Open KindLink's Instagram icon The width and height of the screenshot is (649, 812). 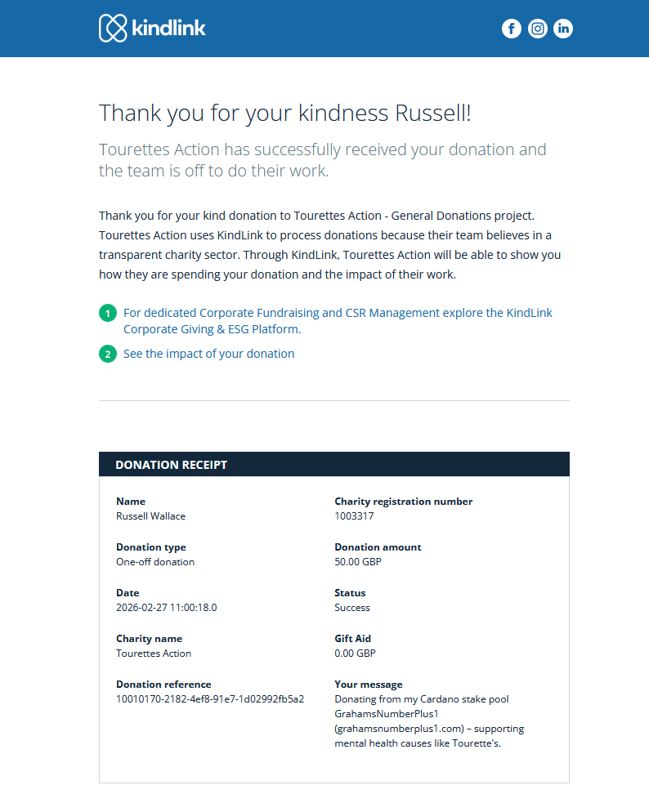[537, 28]
